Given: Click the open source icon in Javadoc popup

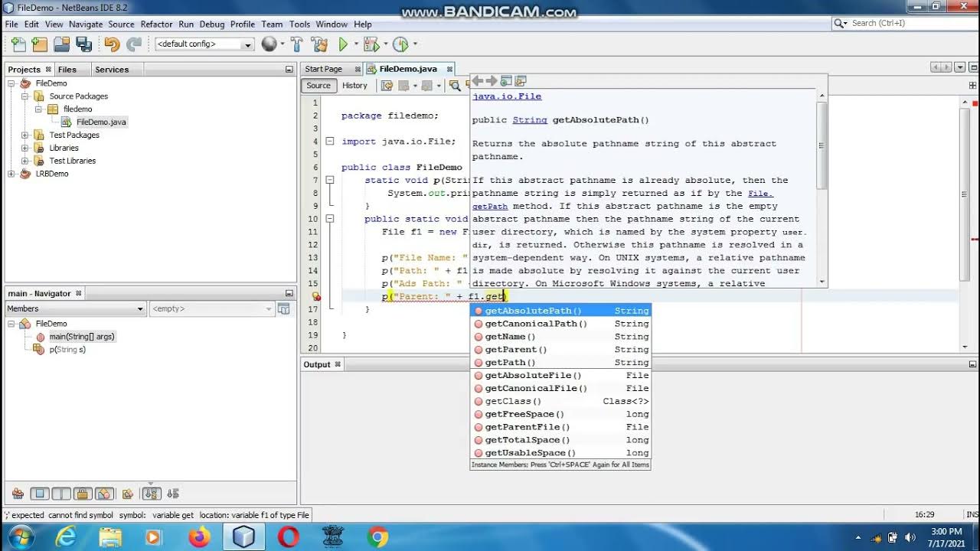Looking at the screenshot, I should [521, 81].
